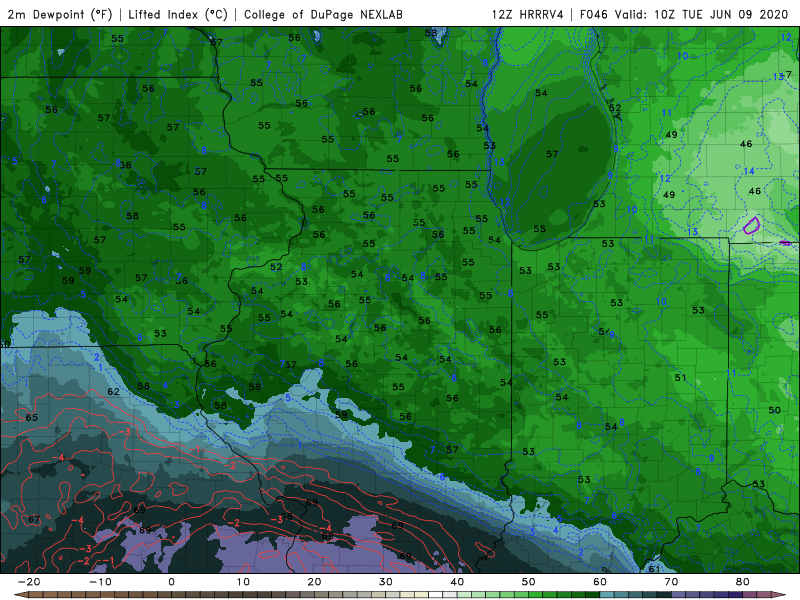Viewport: 800px width, 600px height.
Task: Click the '51' dewpoint value on the map
Action: [x=681, y=378]
